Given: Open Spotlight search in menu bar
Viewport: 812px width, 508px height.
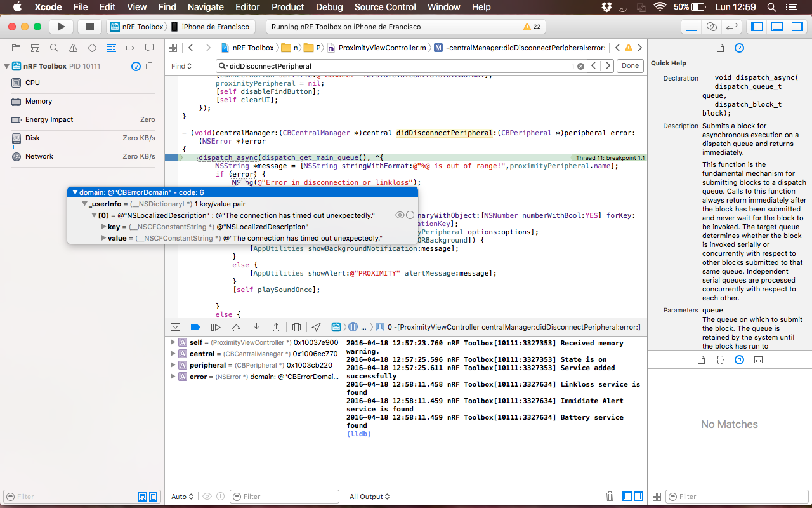Looking at the screenshot, I should (x=772, y=7).
